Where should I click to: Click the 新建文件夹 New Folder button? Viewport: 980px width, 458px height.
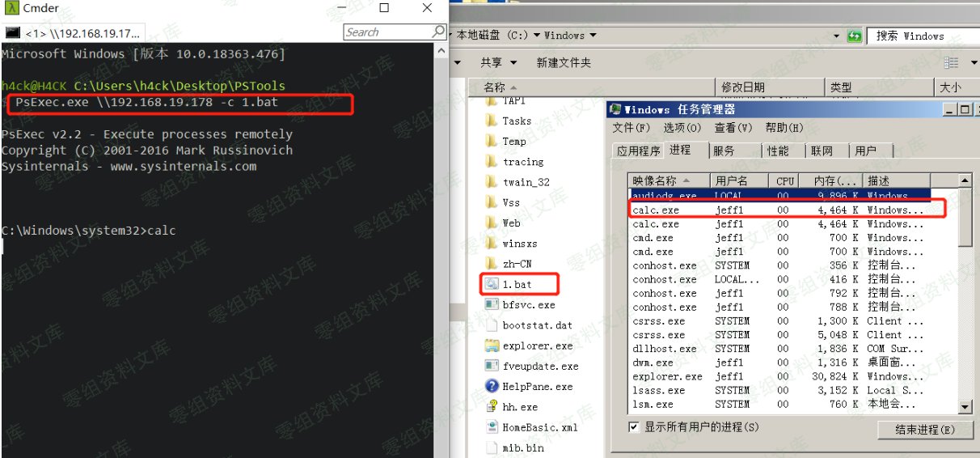(564, 62)
